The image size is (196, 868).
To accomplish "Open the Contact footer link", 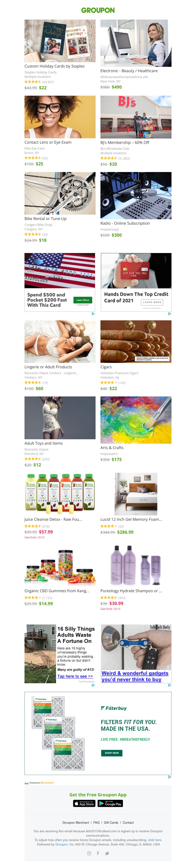I will tap(128, 822).
